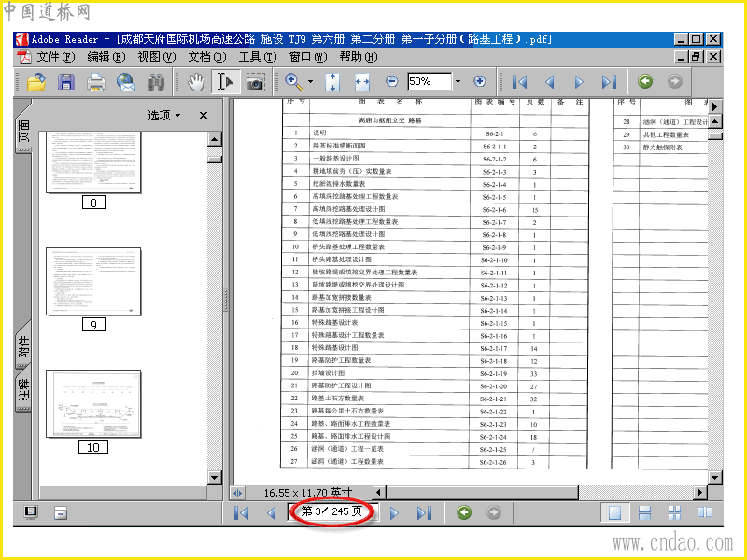
Task: Click document horizontal scroll left arrow
Action: (x=379, y=493)
